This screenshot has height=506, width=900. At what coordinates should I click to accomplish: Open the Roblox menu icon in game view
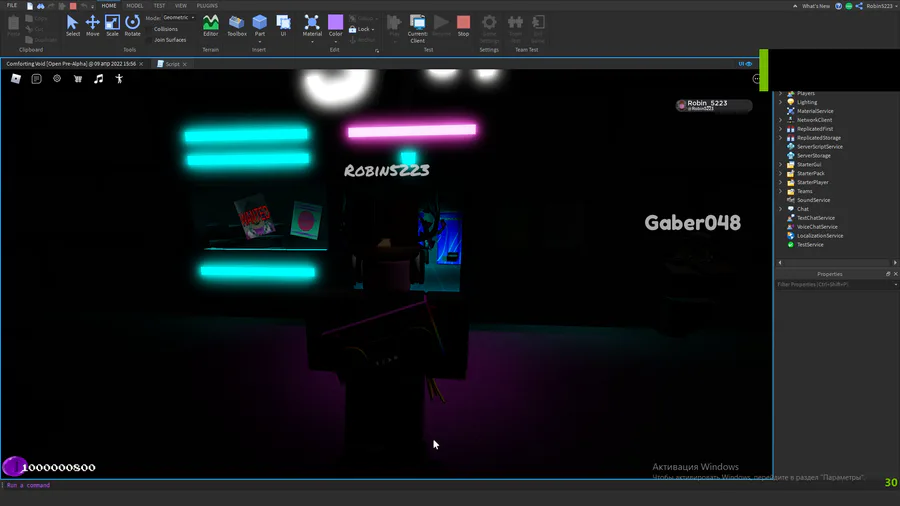(x=16, y=79)
